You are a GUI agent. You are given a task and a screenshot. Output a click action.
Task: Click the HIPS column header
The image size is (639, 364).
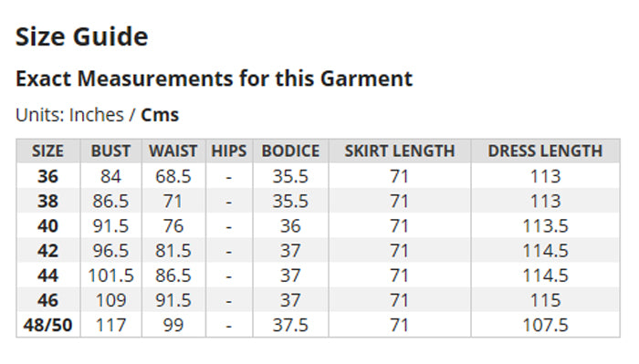click(229, 151)
